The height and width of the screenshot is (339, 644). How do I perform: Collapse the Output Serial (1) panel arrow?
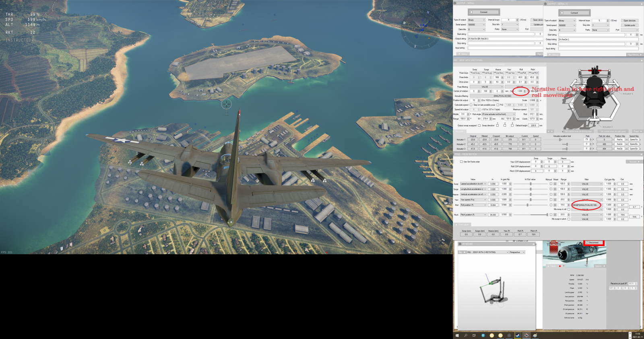[x=641, y=4]
